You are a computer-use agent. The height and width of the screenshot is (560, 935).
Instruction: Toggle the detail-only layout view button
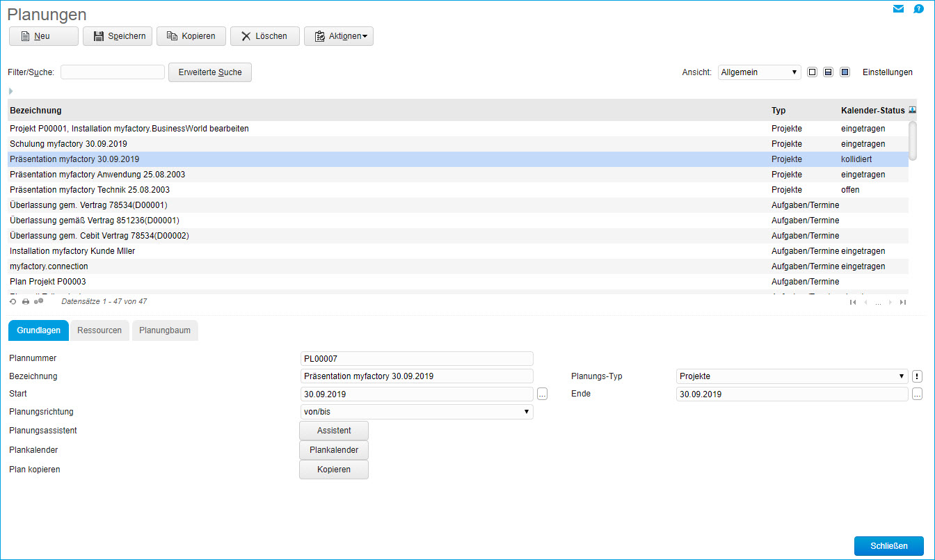[845, 72]
